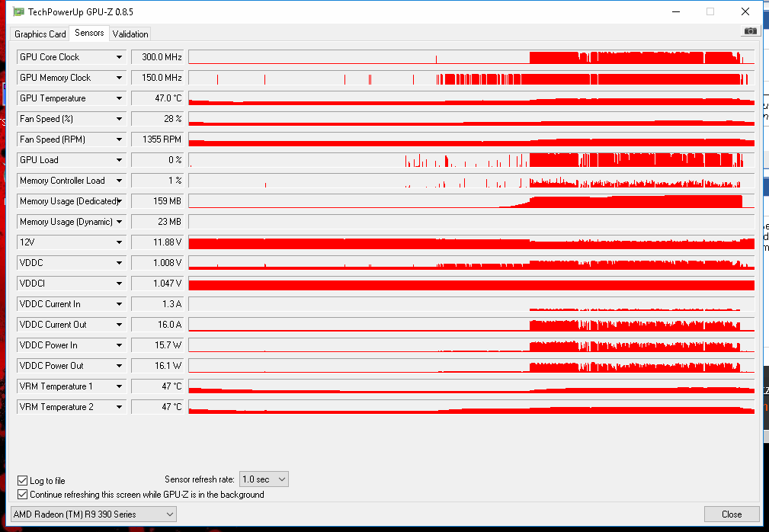Open the AMD Radeon R9 390 Series selector
Screen dimensions: 769x532
click(x=93, y=514)
